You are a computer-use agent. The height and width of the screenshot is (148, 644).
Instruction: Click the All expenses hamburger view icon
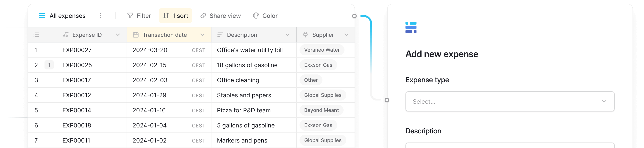pyautogui.click(x=42, y=16)
